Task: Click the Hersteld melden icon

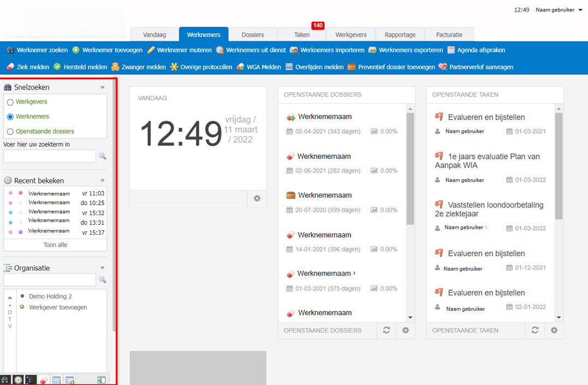Action: click(x=57, y=67)
